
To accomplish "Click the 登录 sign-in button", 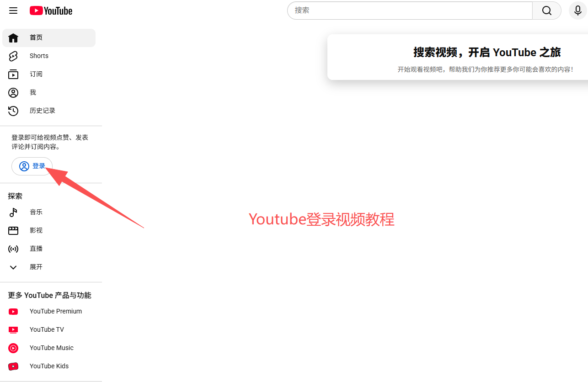I will pyautogui.click(x=32, y=166).
